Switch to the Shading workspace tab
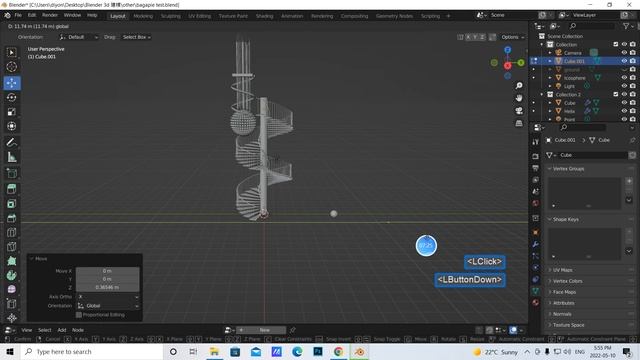The height and width of the screenshot is (360, 640). tap(264, 16)
